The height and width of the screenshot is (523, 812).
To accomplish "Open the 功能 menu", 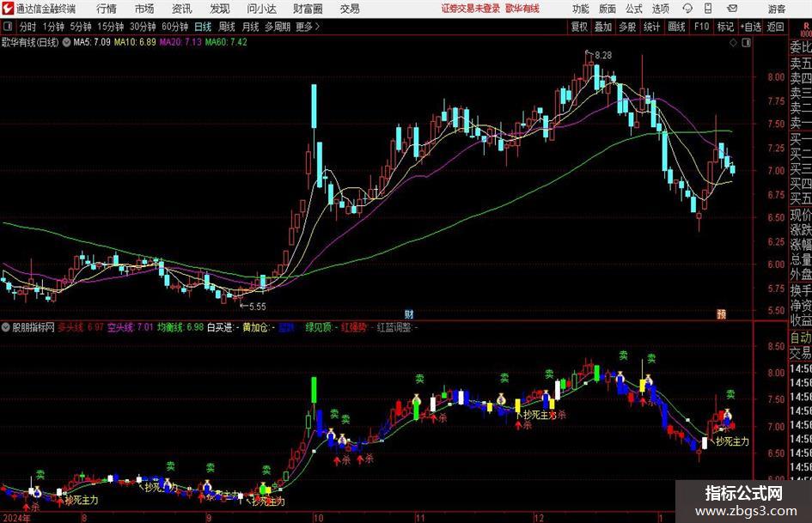I will pyautogui.click(x=581, y=9).
